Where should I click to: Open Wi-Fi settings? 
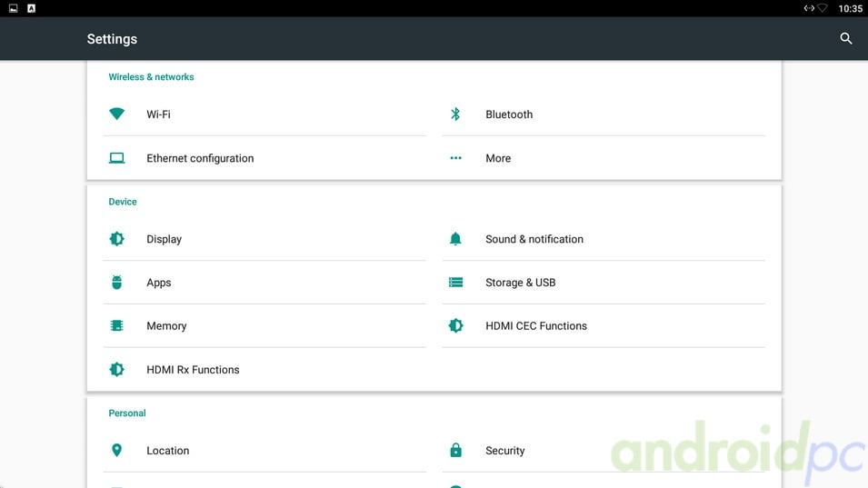[264, 114]
